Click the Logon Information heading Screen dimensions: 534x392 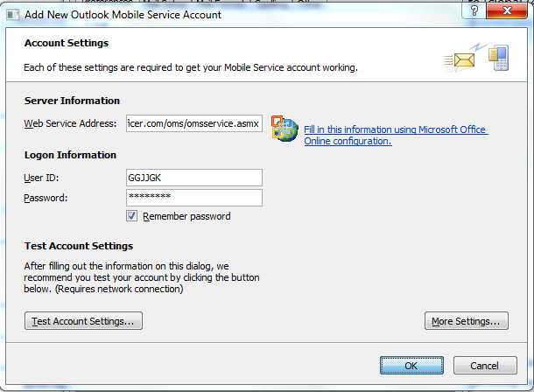[70, 155]
